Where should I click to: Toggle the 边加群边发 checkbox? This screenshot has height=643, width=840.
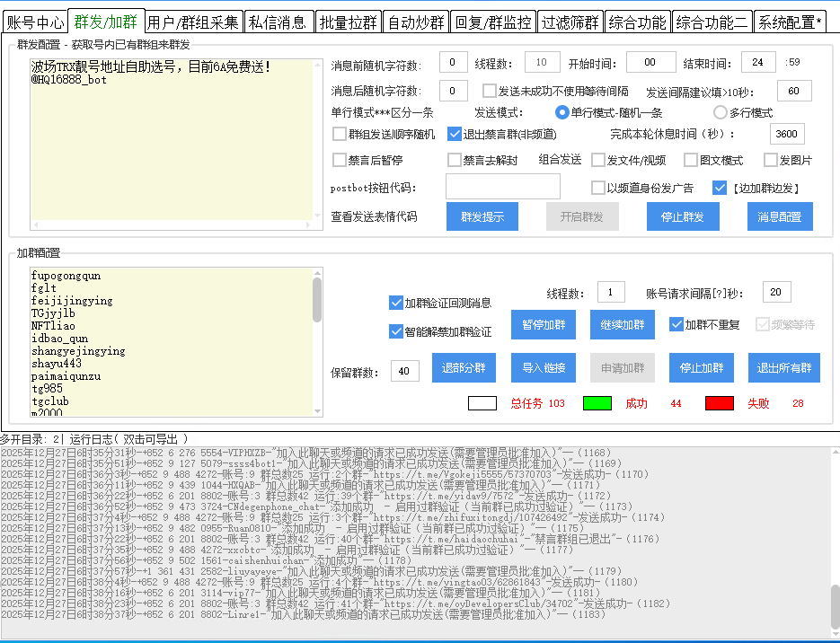click(719, 189)
